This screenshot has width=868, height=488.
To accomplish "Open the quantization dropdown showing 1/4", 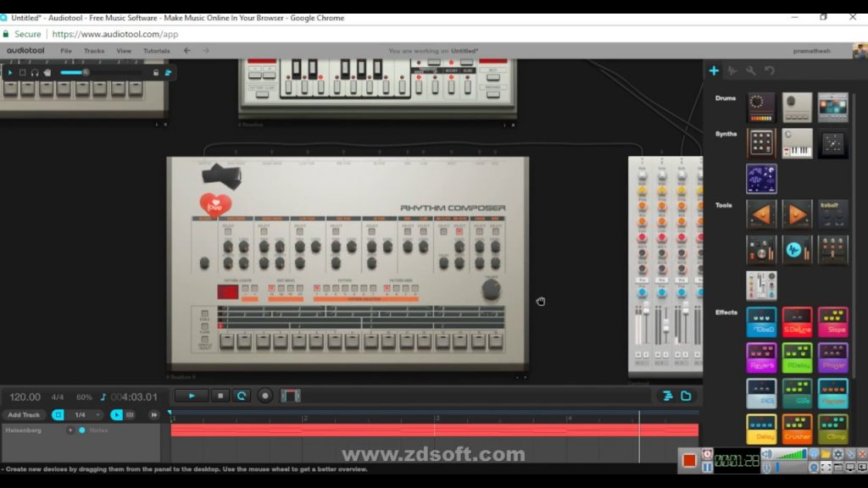I will click(x=81, y=414).
